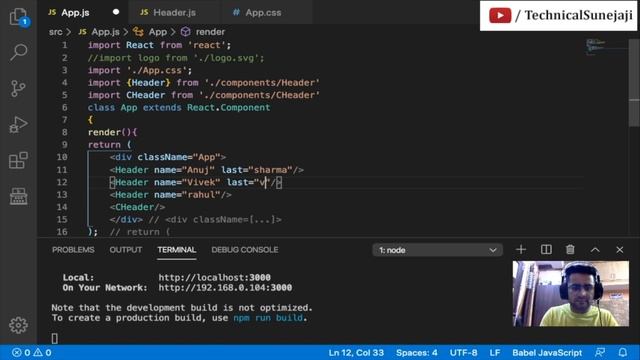The width and height of the screenshot is (640, 360).
Task: Open the OUTPUT panel tab
Action: [126, 250]
